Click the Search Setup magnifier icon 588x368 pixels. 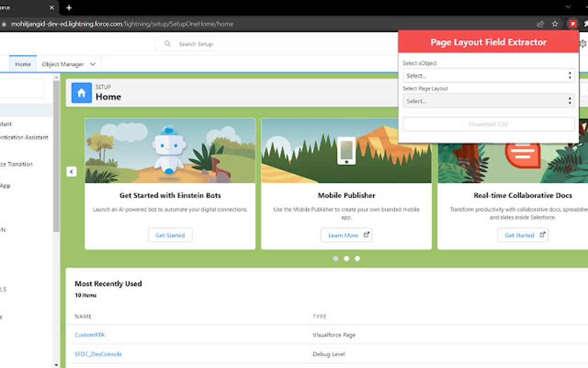[x=167, y=43]
